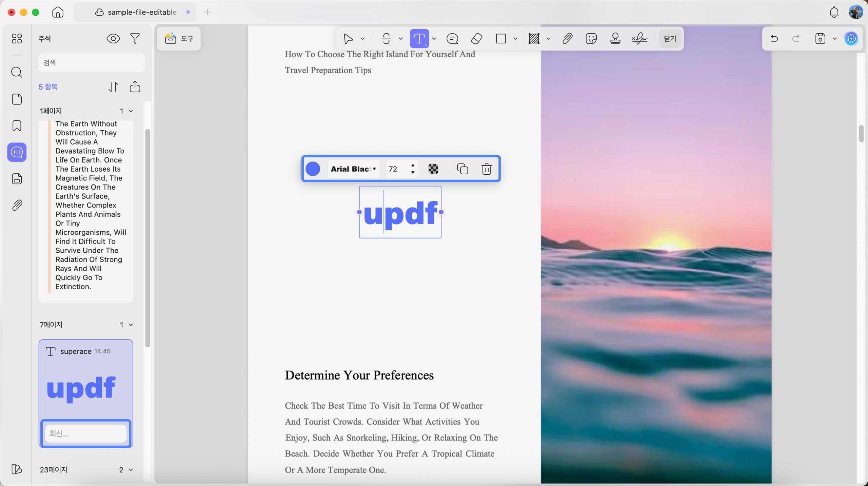Collapse the 23페이지 comment group

[x=131, y=470]
